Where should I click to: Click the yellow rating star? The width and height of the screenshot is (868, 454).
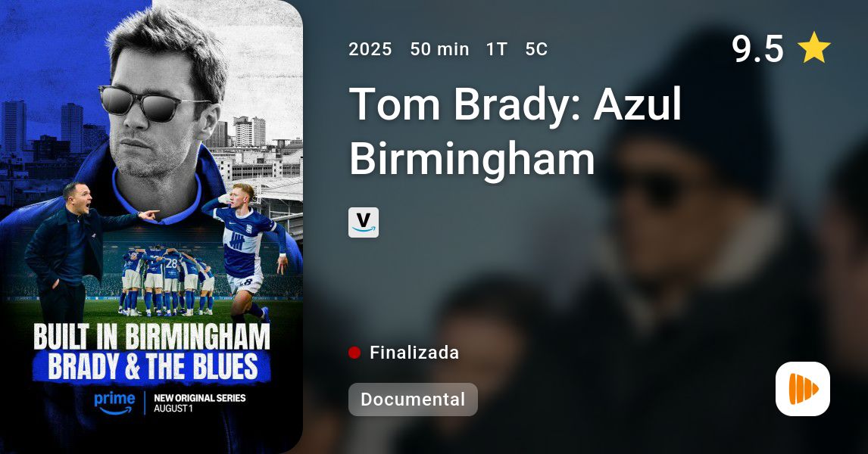coord(813,48)
